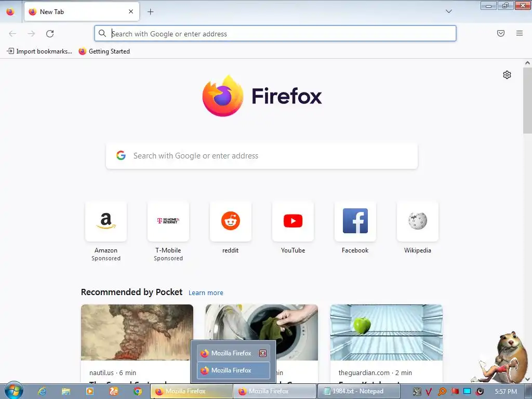This screenshot has height=399, width=532.
Task: Select the New Tab browser tab
Action: click(82, 11)
